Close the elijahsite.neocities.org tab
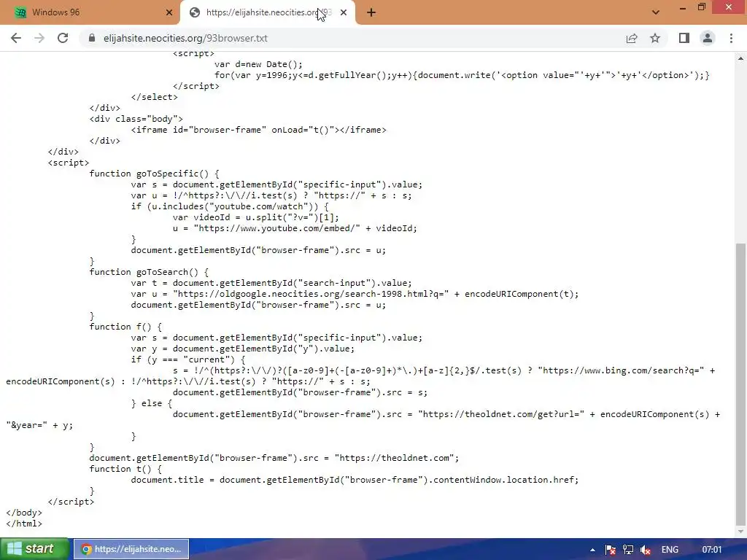Screen dimensions: 747x560 (344, 12)
